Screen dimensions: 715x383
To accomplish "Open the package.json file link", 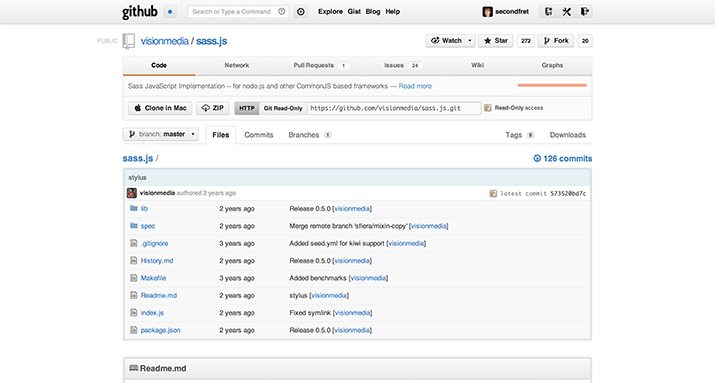I will tap(161, 330).
